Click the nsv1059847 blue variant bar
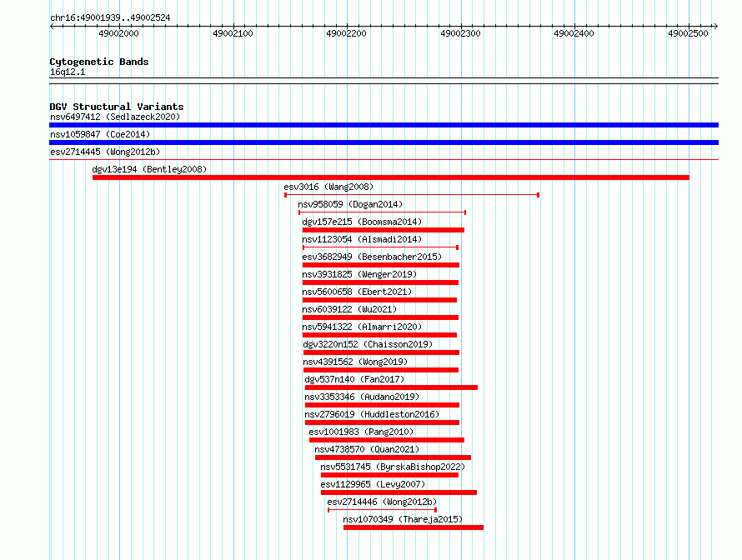742x560 pixels. pyautogui.click(x=384, y=142)
